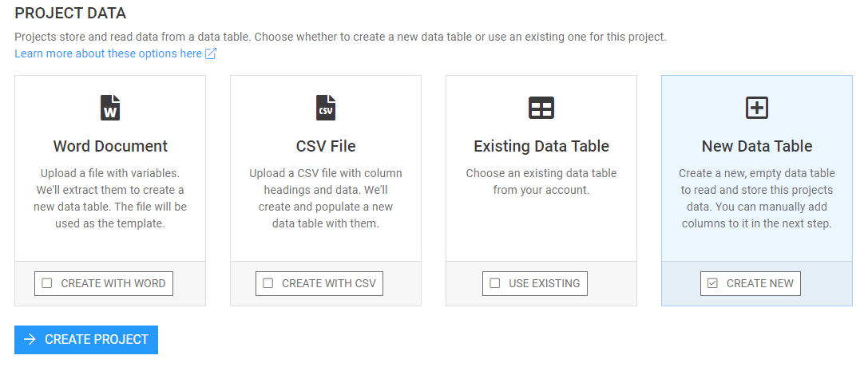Viewport: 868px width, 367px height.
Task: Click the Existing Data Table grid icon
Action: click(541, 108)
